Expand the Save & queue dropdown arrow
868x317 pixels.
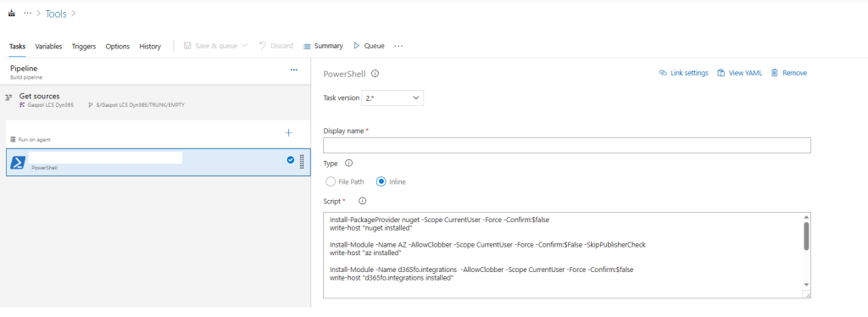click(244, 46)
